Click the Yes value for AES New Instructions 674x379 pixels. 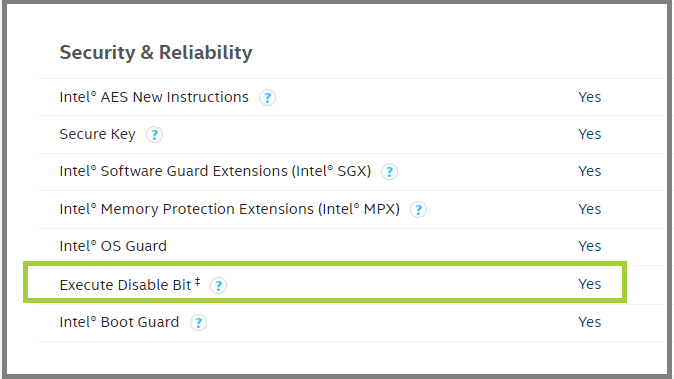point(589,97)
